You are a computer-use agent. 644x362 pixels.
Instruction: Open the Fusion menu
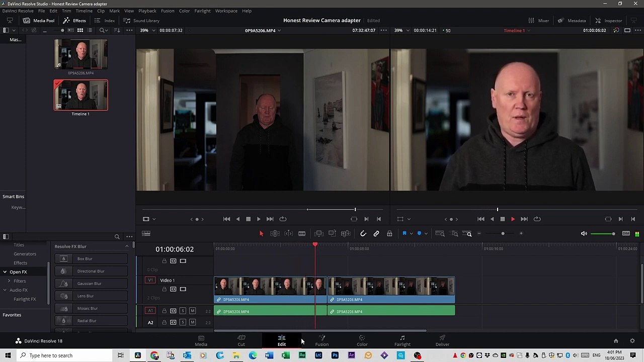tap(168, 11)
